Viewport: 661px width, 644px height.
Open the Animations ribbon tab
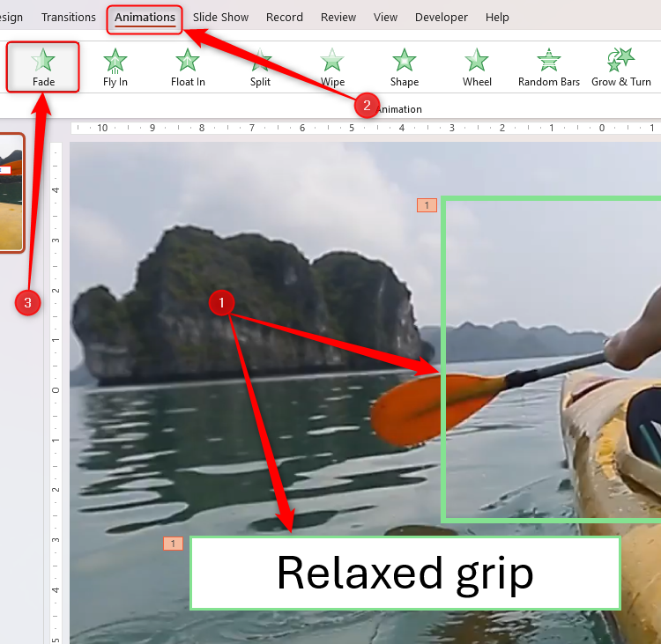tap(145, 18)
